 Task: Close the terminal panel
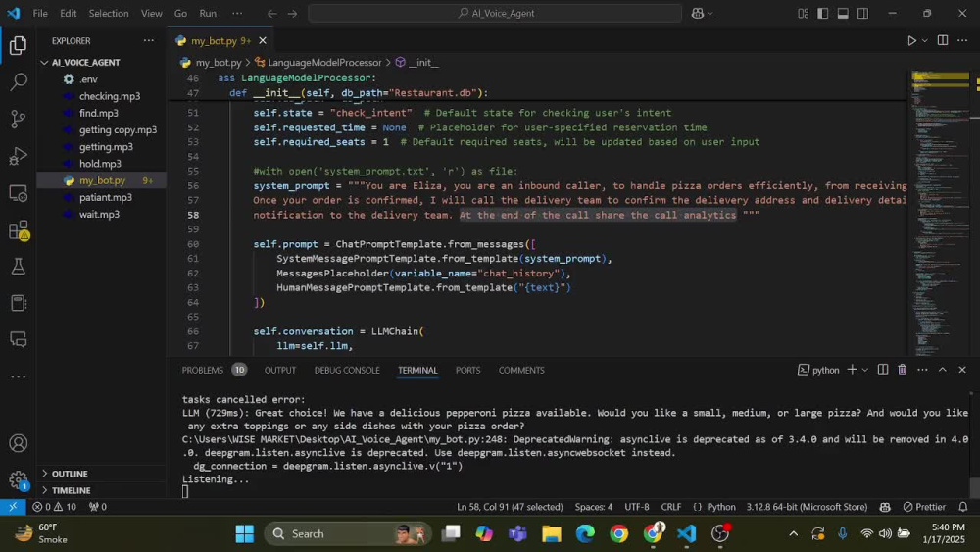point(962,370)
